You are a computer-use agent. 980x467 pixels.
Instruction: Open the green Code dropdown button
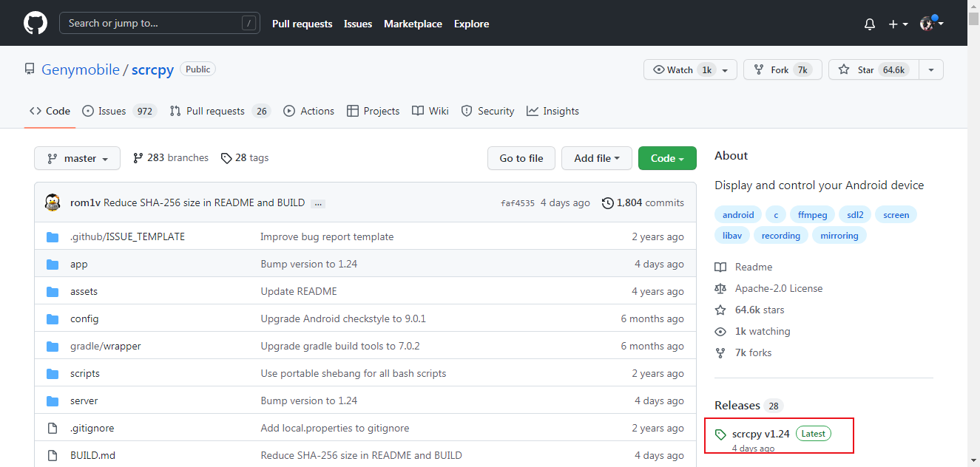pyautogui.click(x=667, y=158)
